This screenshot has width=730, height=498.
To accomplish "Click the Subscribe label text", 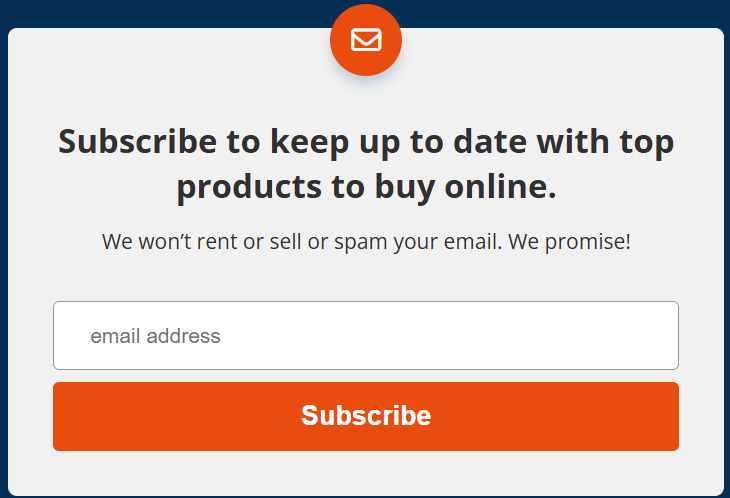I will tap(366, 416).
